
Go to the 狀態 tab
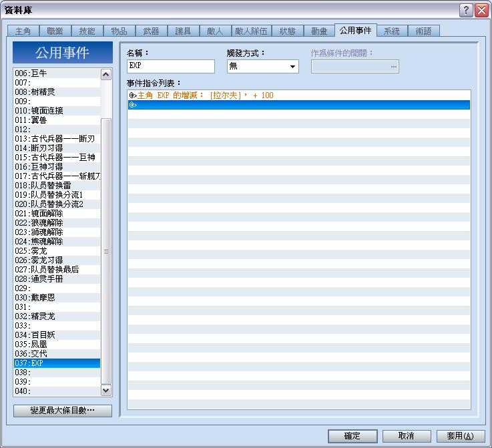[288, 31]
